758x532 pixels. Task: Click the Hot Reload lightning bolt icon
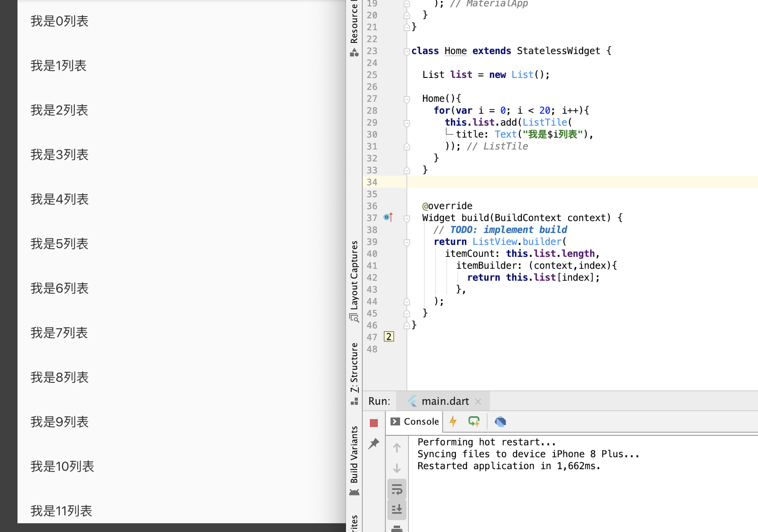coord(453,421)
